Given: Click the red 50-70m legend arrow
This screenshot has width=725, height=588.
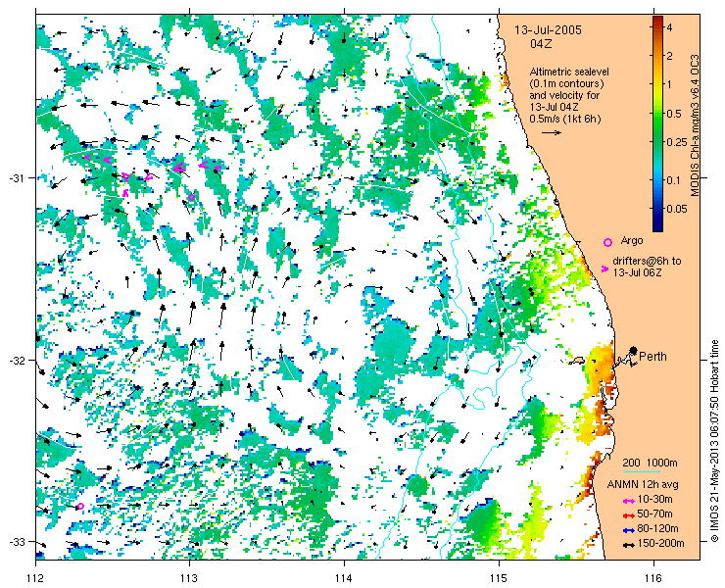Looking at the screenshot, I should 627,515.
